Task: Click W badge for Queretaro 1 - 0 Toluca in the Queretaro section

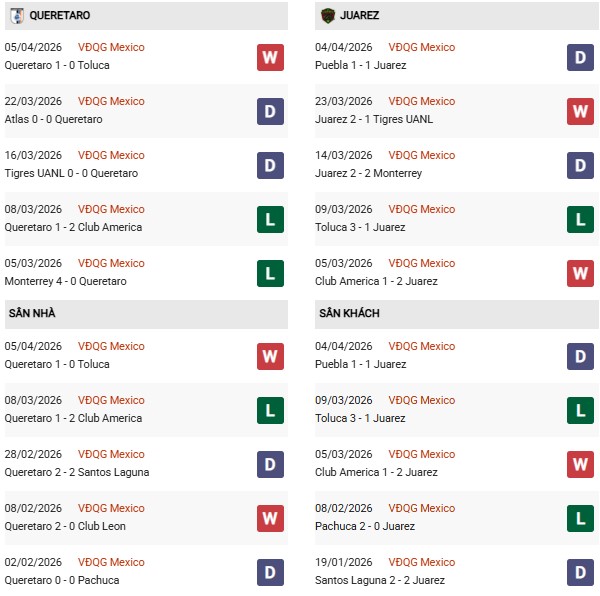Action: click(x=270, y=57)
